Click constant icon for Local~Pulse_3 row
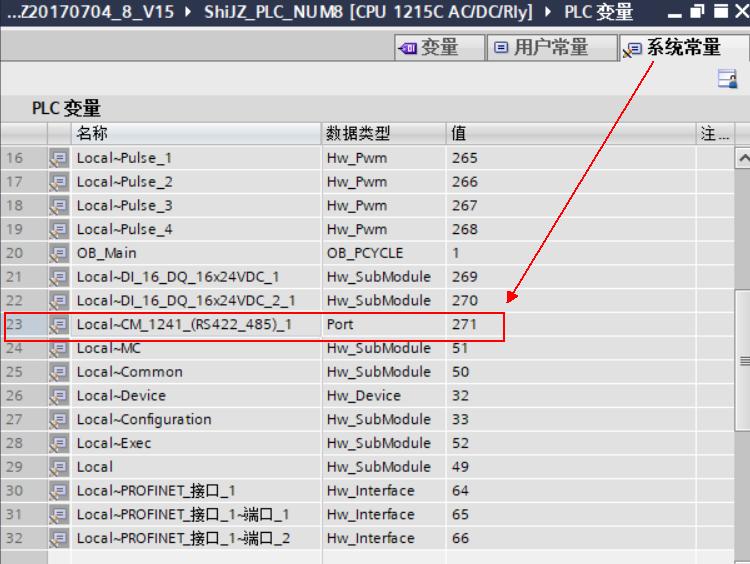The image size is (750, 564). click(59, 206)
